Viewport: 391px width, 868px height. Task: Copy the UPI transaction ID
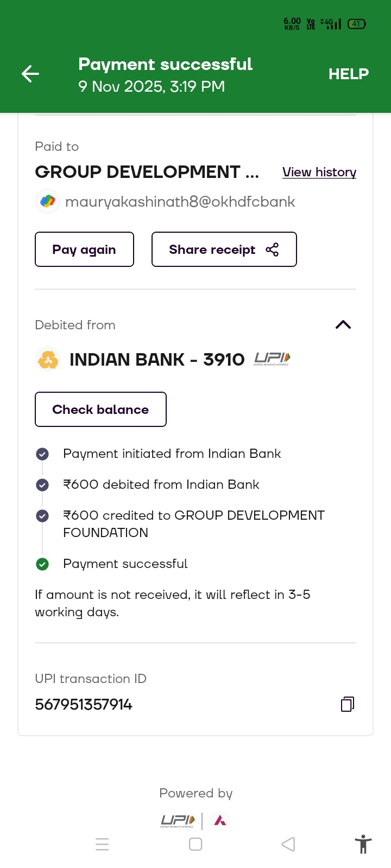(x=348, y=704)
